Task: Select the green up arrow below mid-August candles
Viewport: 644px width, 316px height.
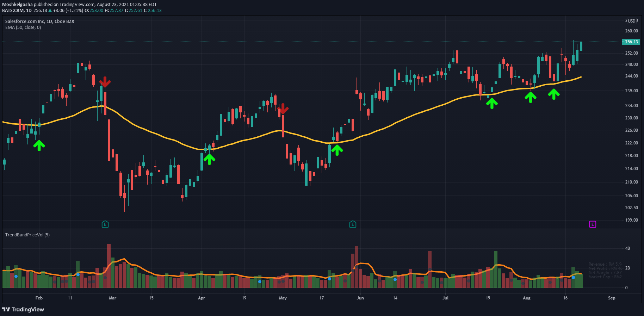Action: coord(554,94)
